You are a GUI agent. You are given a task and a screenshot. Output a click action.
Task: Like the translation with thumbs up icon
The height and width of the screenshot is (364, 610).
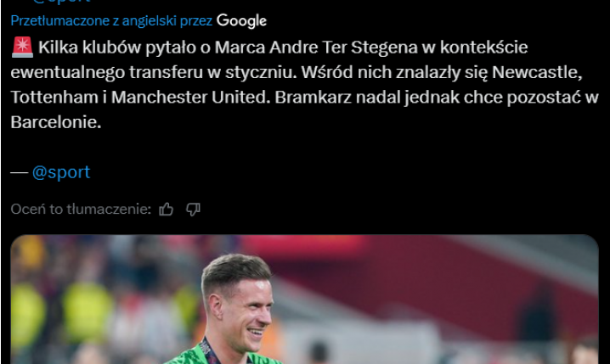167,210
